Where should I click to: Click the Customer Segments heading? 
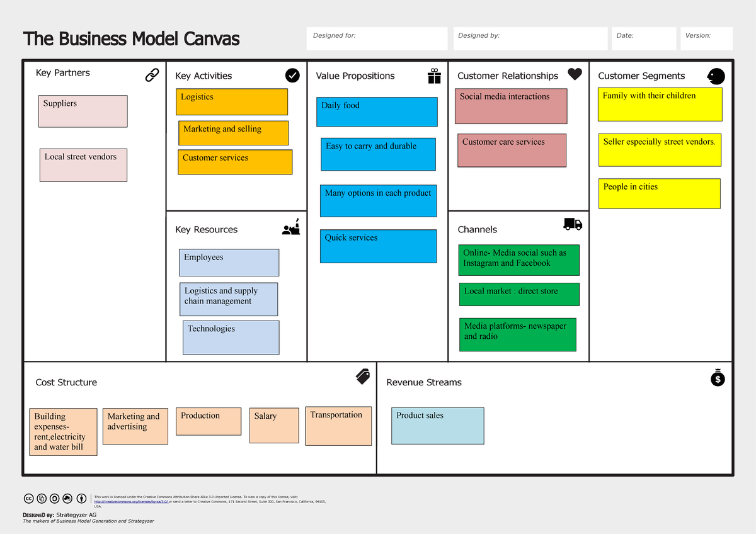pos(641,76)
